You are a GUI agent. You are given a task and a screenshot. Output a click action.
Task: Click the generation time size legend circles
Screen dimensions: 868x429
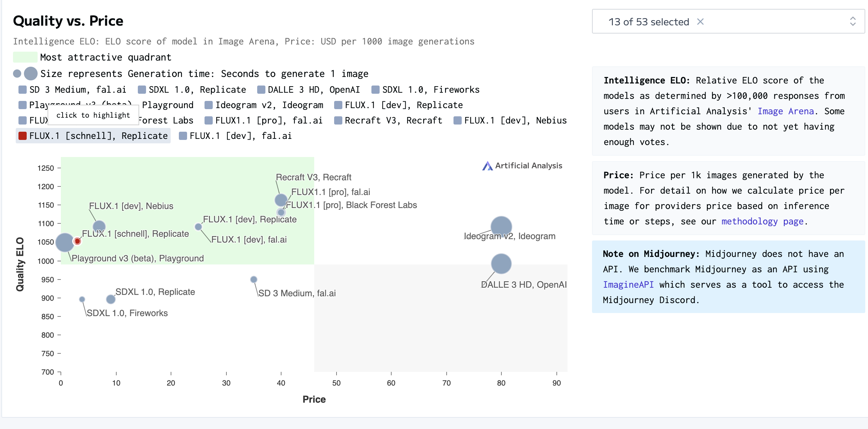point(25,74)
